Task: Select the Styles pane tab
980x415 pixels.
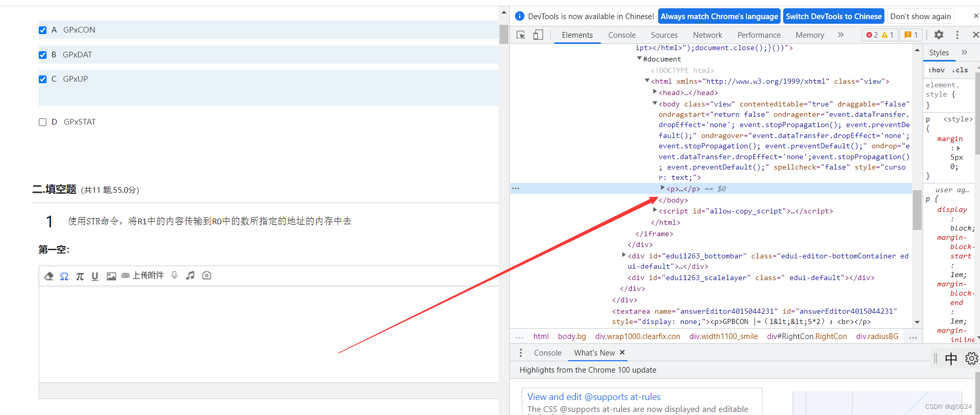Action: pyautogui.click(x=939, y=53)
